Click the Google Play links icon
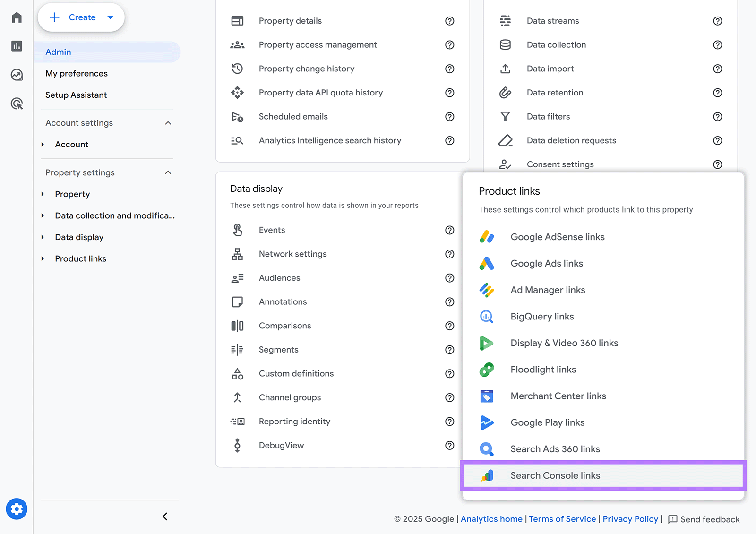756x534 pixels. [x=487, y=422]
